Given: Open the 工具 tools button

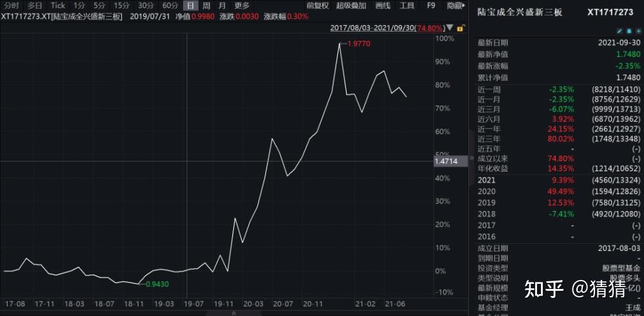Looking at the screenshot, I should [x=407, y=6].
